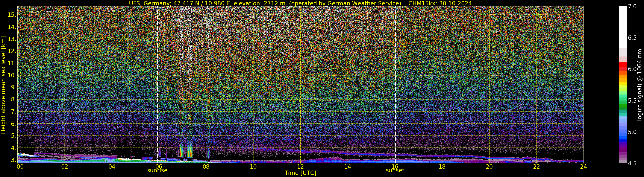644x177 pixels.
Task: Click the '7.0' colorbar tick value
Action: 632,6
